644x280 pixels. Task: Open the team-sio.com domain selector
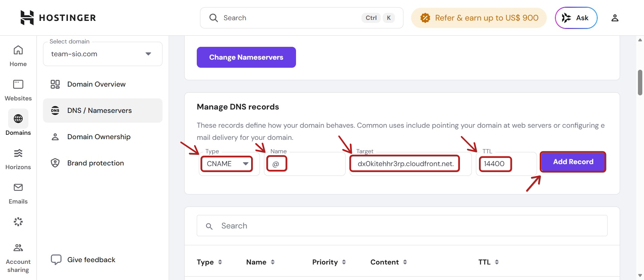pos(103,54)
